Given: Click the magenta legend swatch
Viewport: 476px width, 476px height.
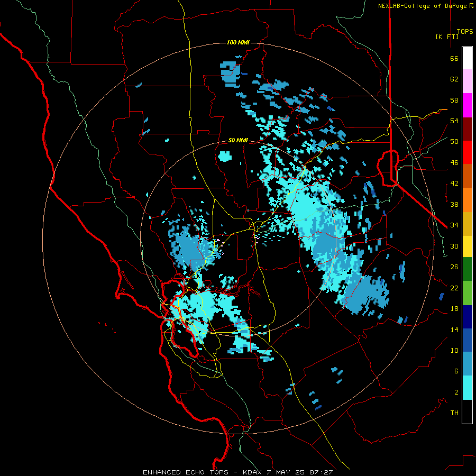Looking at the screenshot, I should 467,105.
